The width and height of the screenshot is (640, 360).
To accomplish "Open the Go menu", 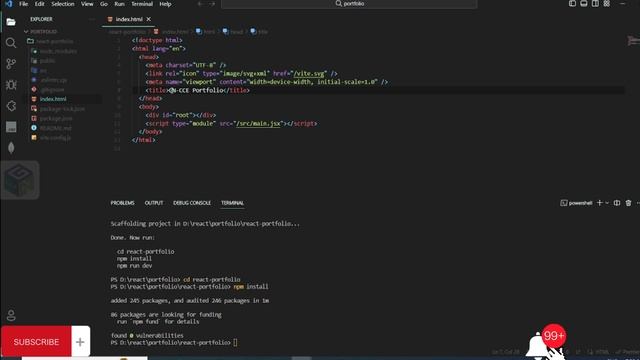I will (104, 4).
